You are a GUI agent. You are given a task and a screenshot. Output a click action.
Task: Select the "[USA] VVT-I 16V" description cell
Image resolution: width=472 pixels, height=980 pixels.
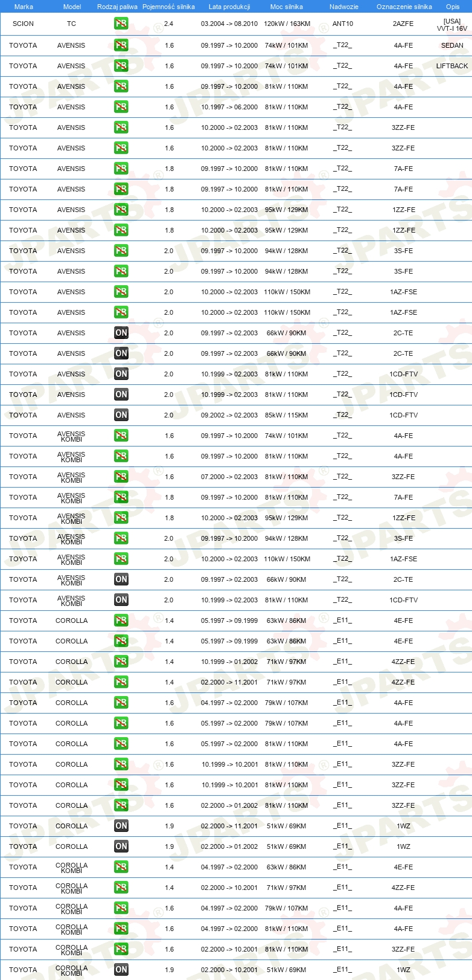tap(452, 25)
